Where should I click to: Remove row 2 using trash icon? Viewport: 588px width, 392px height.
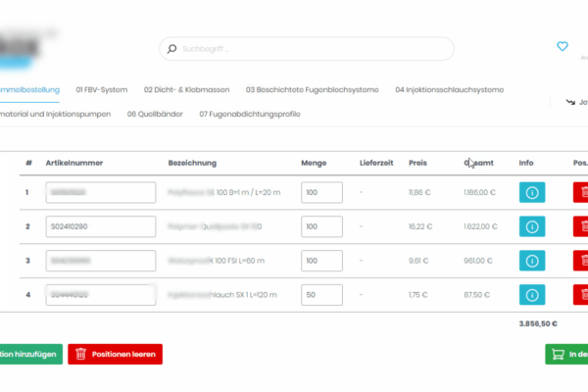point(580,227)
